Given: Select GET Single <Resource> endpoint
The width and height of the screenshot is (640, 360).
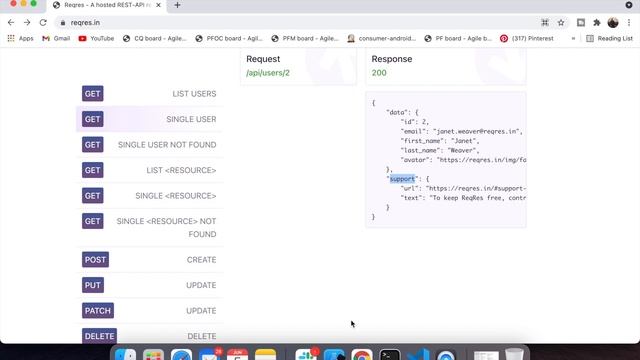Looking at the screenshot, I should (x=149, y=196).
